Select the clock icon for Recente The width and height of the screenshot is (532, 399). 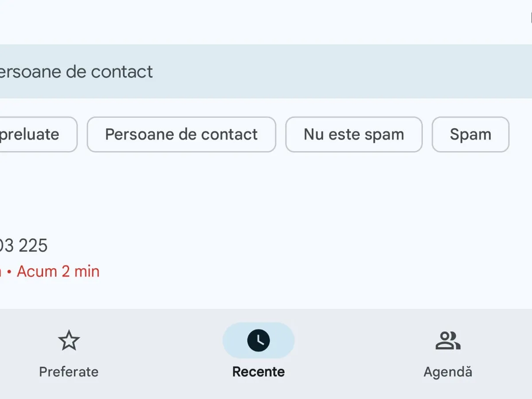pos(258,340)
